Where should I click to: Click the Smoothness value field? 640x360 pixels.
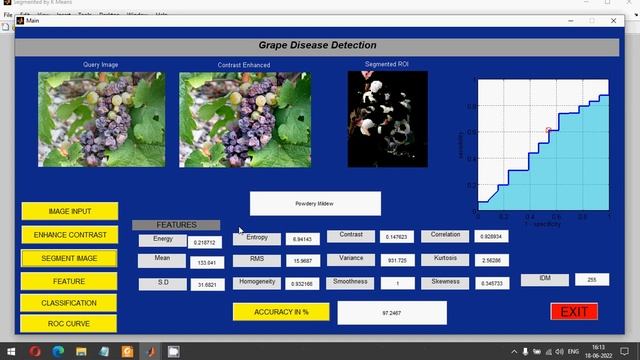pyautogui.click(x=398, y=283)
